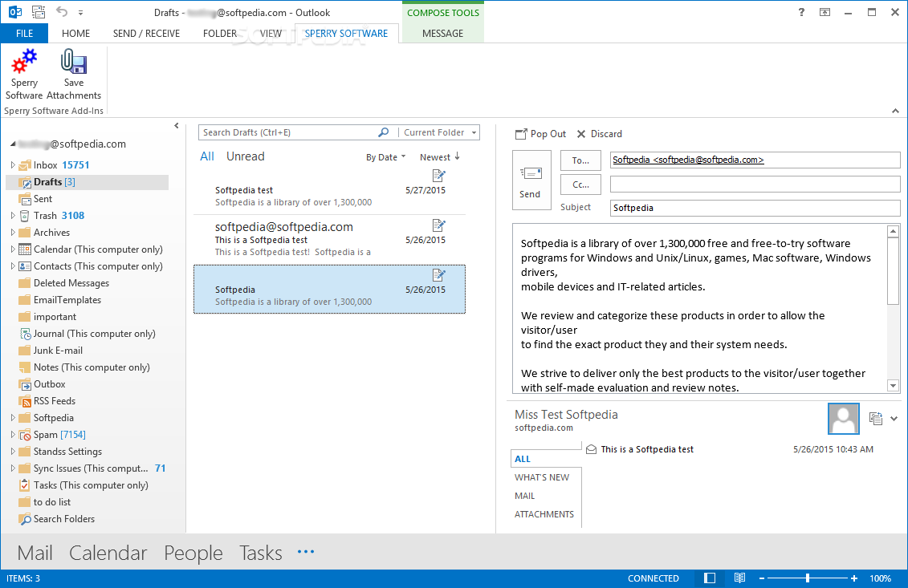Screen dimensions: 908x588
Task: Show All messages filter
Action: tap(207, 156)
